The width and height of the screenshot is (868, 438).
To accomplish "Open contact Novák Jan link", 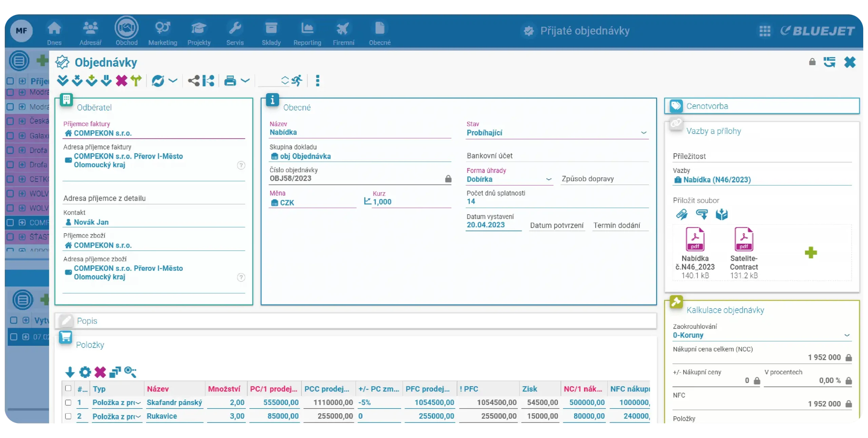I will (x=91, y=222).
